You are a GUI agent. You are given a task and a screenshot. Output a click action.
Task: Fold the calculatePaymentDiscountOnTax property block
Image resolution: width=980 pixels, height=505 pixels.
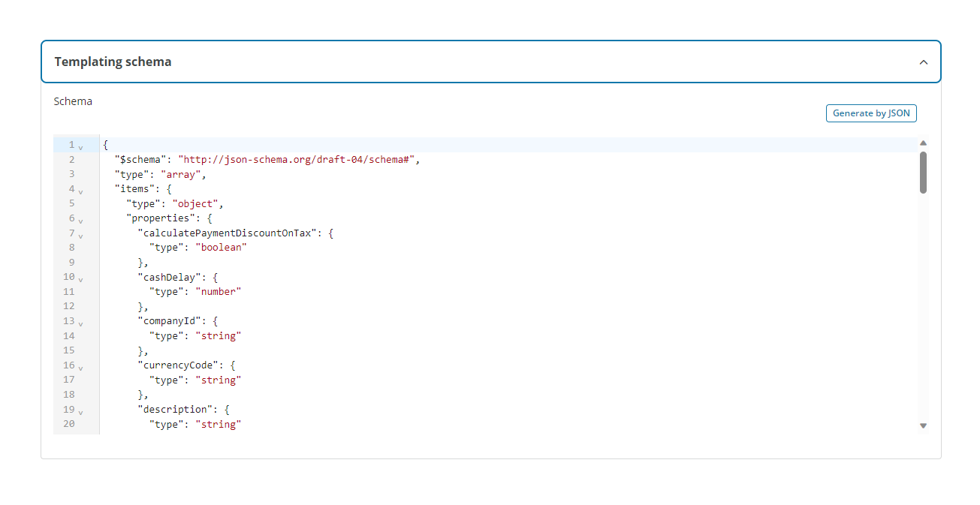tap(80, 234)
